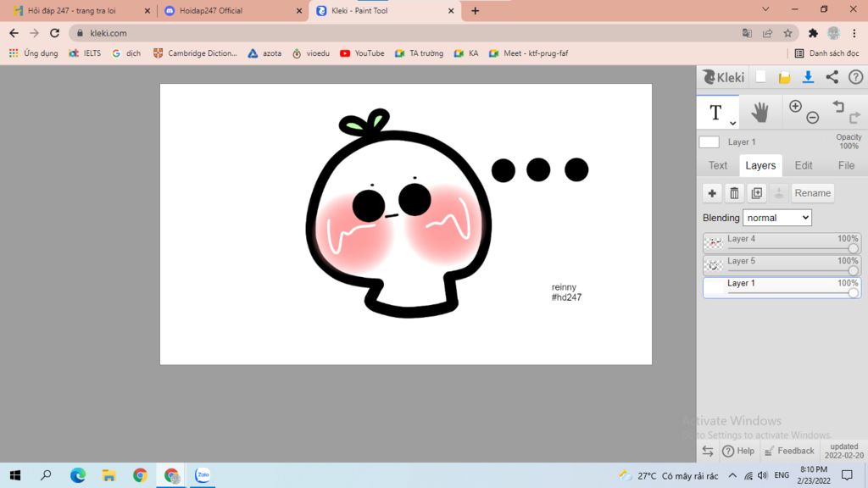Screen dimensions: 868x488
Task: Share the drawing
Action: [x=832, y=77]
